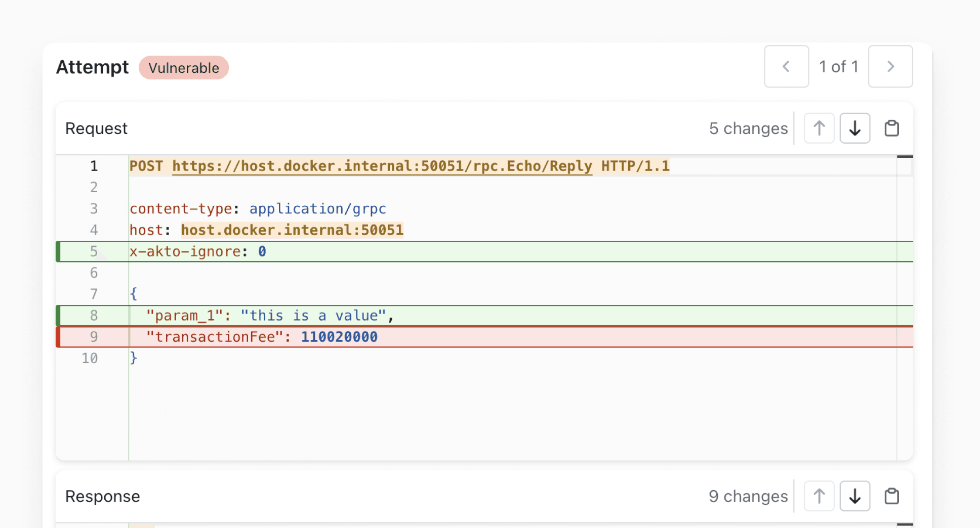980x528 pixels.
Task: Jump to next change in Response panel
Action: (855, 496)
